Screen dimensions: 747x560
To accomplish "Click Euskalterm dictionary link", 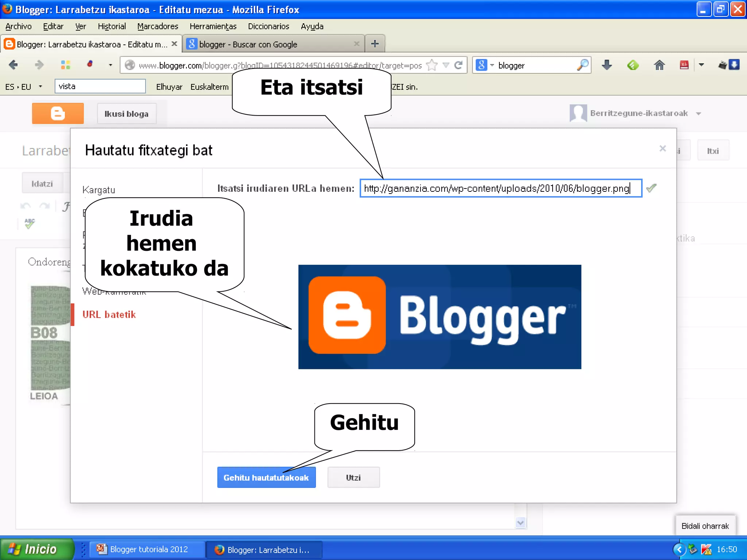I will 209,87.
